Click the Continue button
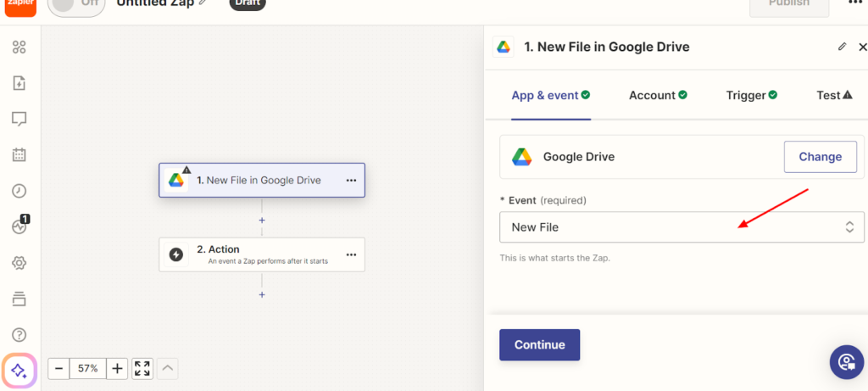 (x=539, y=344)
